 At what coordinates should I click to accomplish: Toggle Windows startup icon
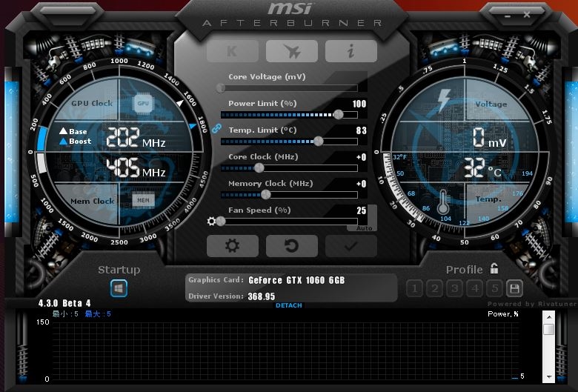coord(119,288)
